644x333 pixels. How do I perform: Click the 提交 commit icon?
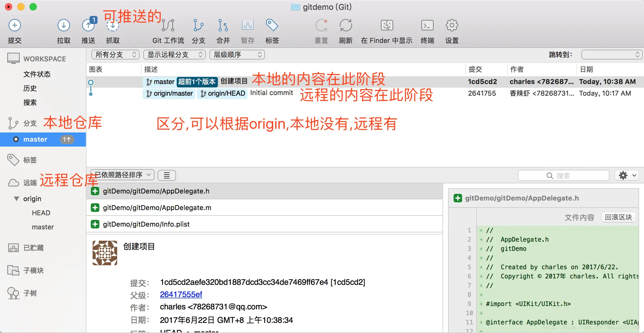tap(14, 25)
